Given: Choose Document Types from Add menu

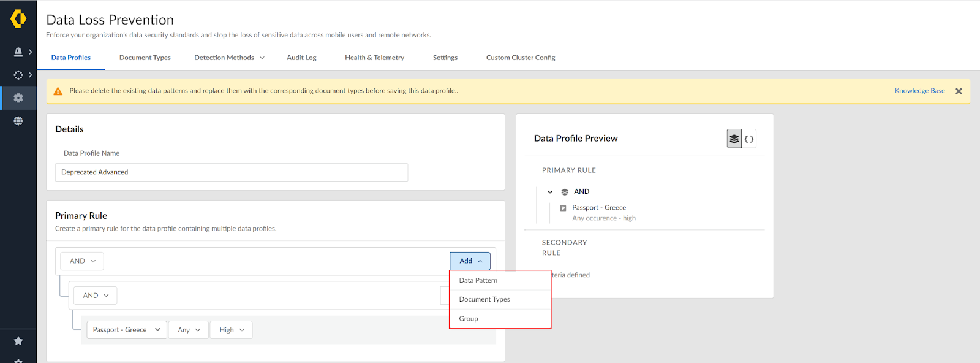Looking at the screenshot, I should click(484, 299).
